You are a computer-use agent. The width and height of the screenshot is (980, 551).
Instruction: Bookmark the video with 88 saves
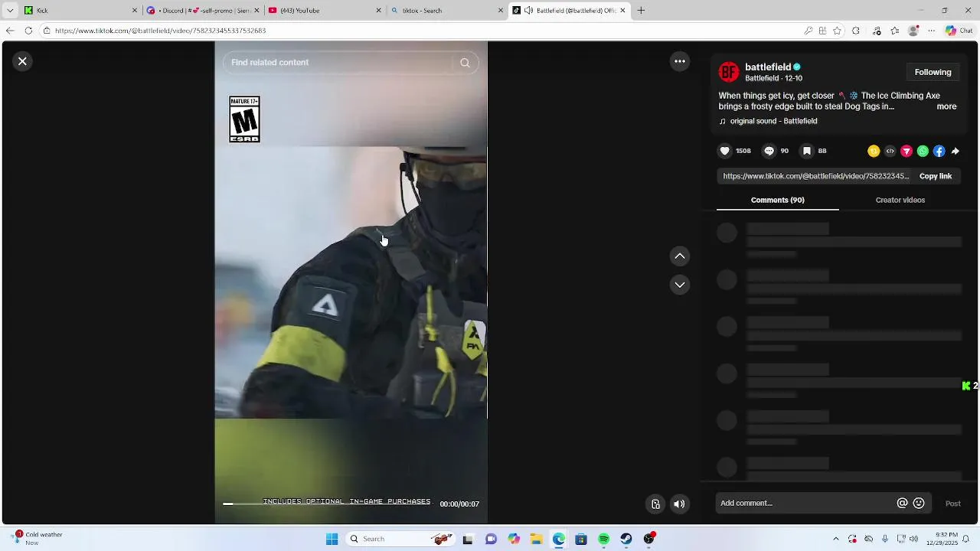[x=807, y=151]
